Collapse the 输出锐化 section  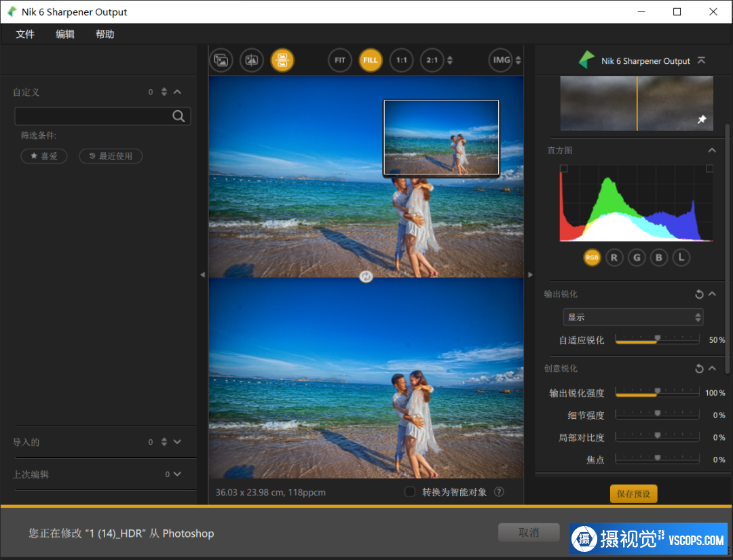point(712,294)
